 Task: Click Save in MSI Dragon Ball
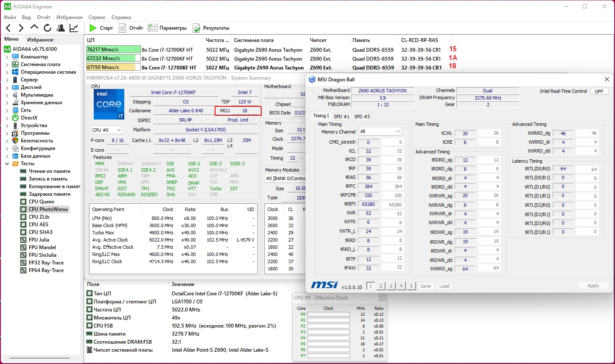click(425, 286)
